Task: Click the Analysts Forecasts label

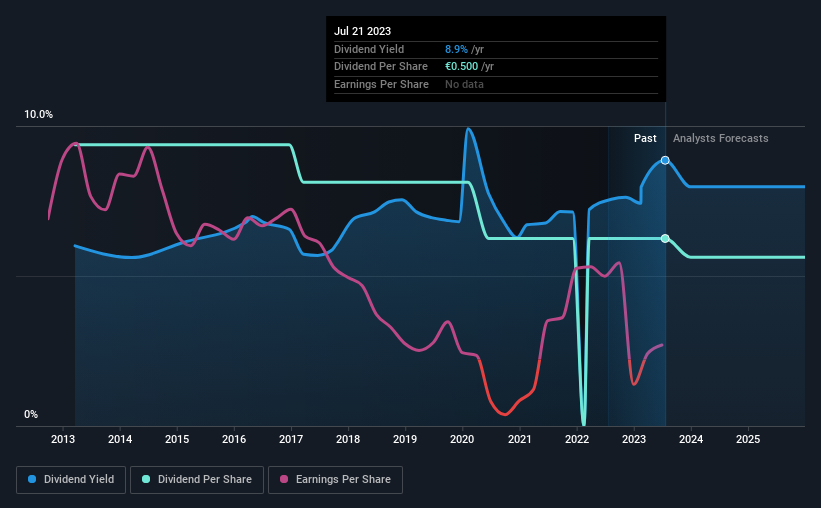Action: 720,138
